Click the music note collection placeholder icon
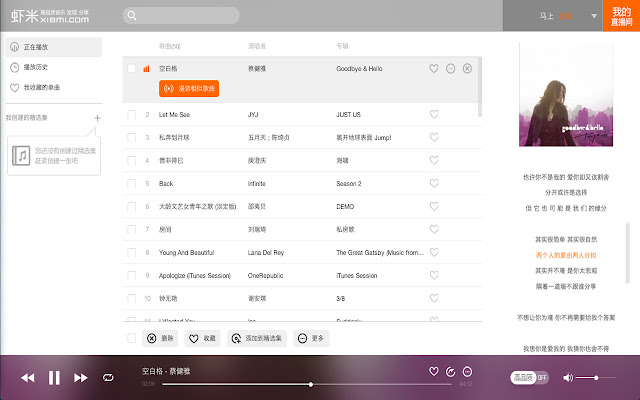The image size is (640, 400). pyautogui.click(x=21, y=156)
